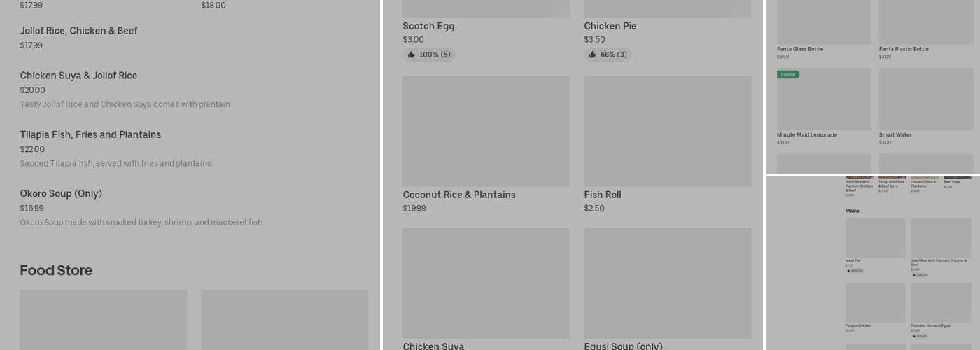Viewport: 980px width, 350px height.
Task: Click the Smart Water product image
Action: pos(925,99)
